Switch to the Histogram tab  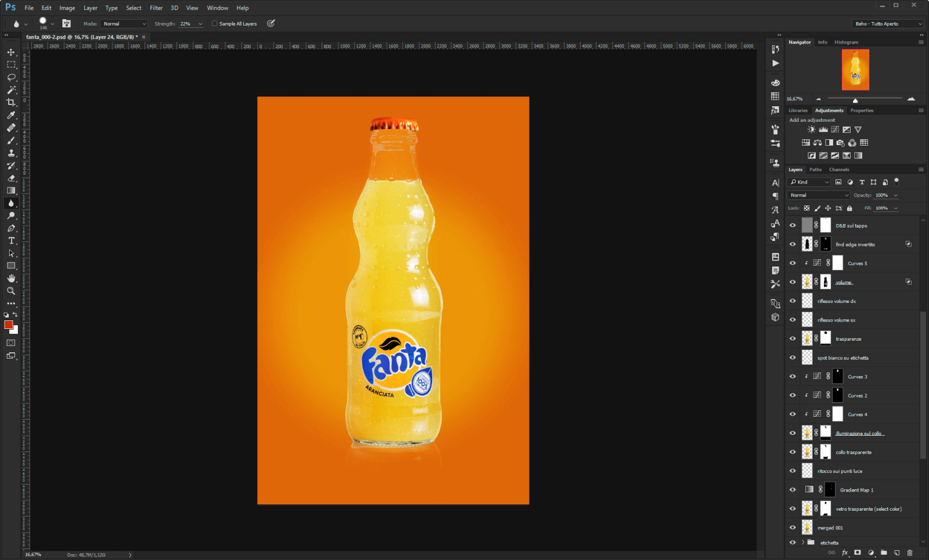pyautogui.click(x=846, y=42)
